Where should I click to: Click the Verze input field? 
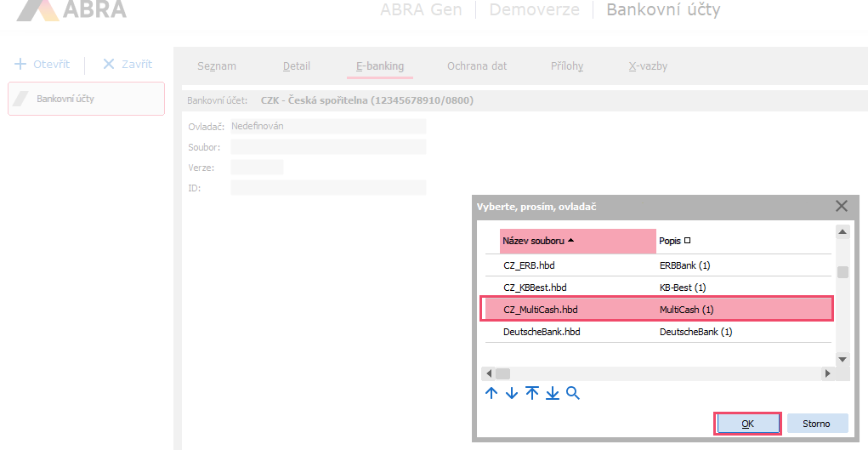tap(257, 168)
